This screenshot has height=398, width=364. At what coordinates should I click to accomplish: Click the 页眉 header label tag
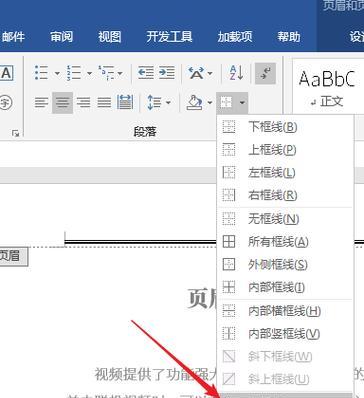point(13,256)
